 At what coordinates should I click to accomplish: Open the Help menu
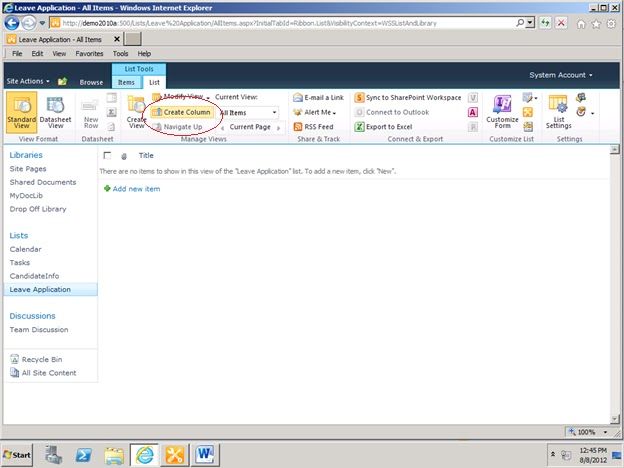(x=144, y=53)
